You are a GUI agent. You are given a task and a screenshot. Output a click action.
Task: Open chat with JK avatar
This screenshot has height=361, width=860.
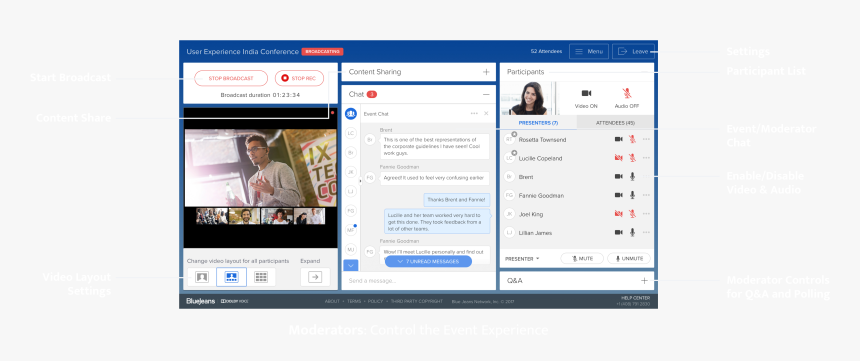351,172
